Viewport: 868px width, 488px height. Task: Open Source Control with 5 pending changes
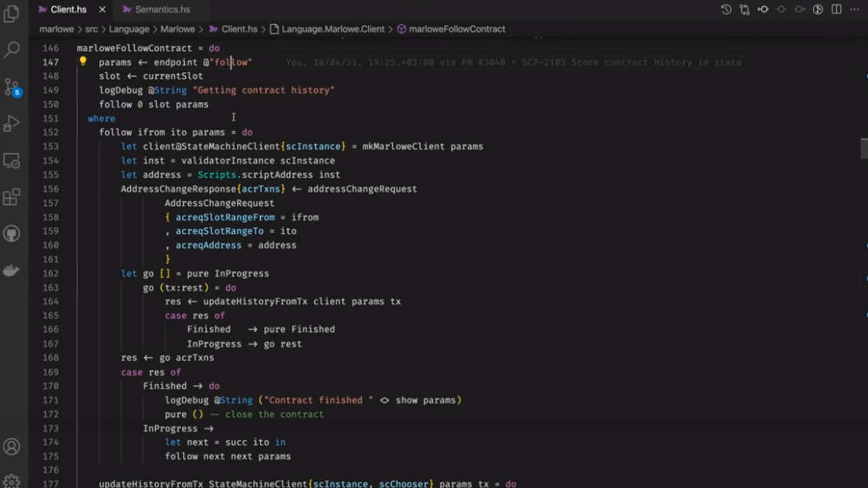pyautogui.click(x=12, y=86)
